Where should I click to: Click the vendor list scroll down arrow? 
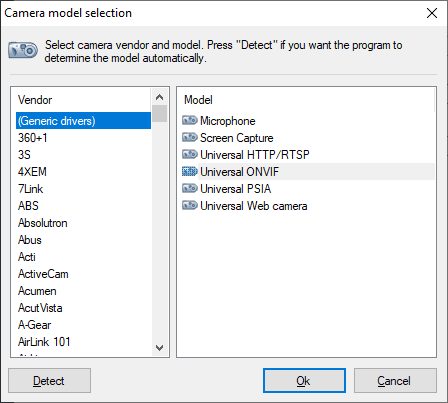160,348
